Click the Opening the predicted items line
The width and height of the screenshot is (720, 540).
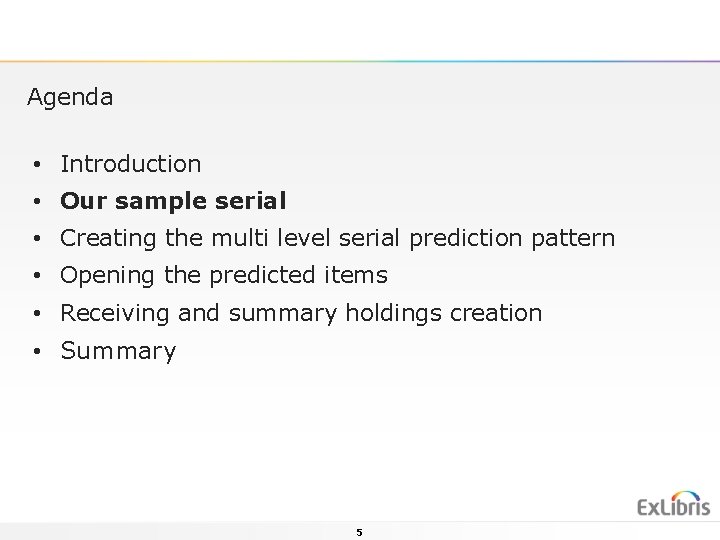pos(223,275)
